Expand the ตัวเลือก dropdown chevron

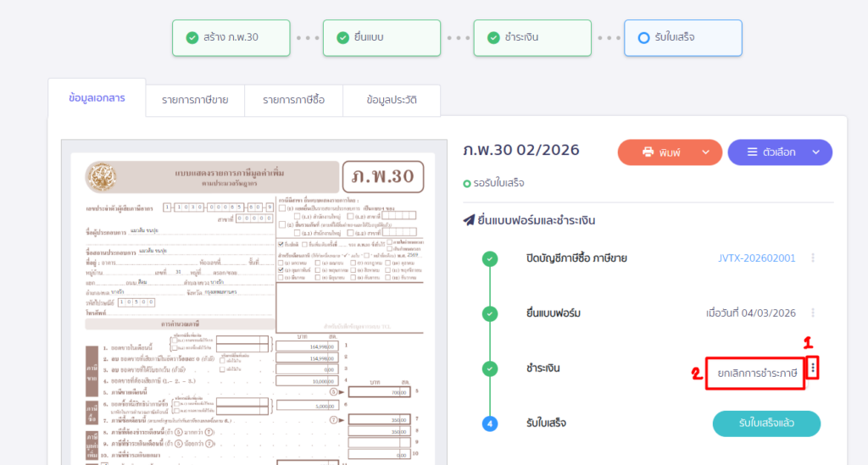(x=815, y=152)
